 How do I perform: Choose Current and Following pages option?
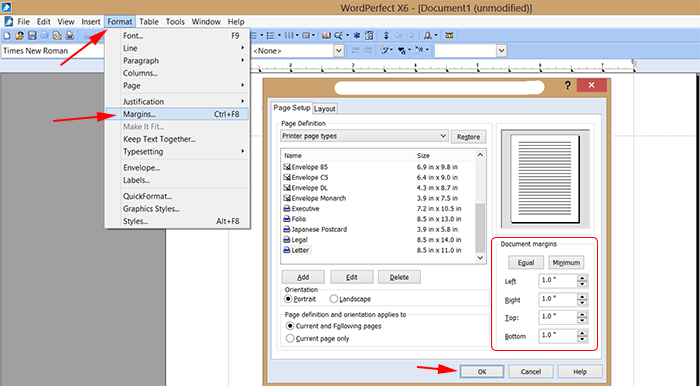coord(290,326)
